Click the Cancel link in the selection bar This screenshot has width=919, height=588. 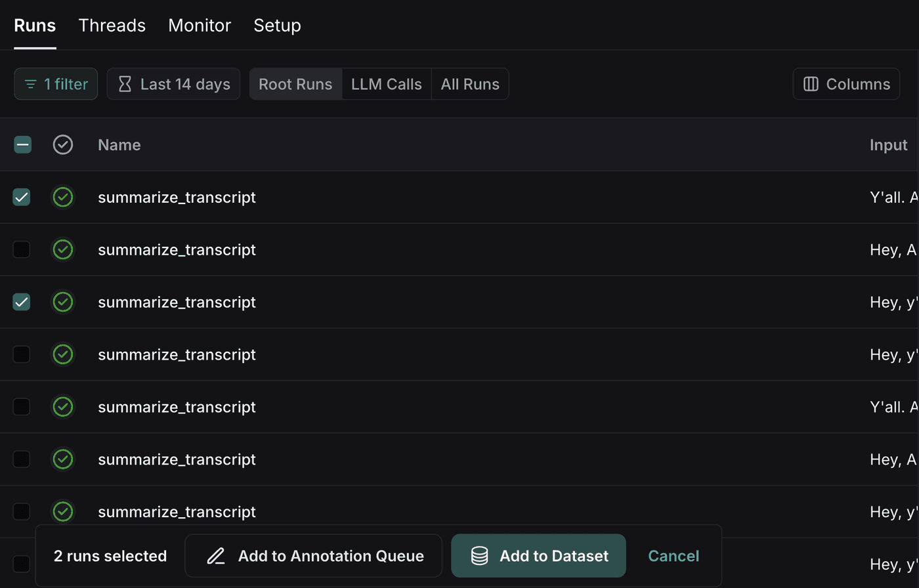pyautogui.click(x=673, y=556)
